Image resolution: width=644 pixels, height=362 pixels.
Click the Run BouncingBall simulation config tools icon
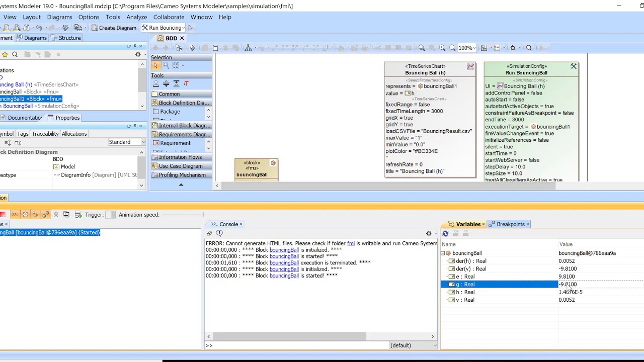pos(573,66)
